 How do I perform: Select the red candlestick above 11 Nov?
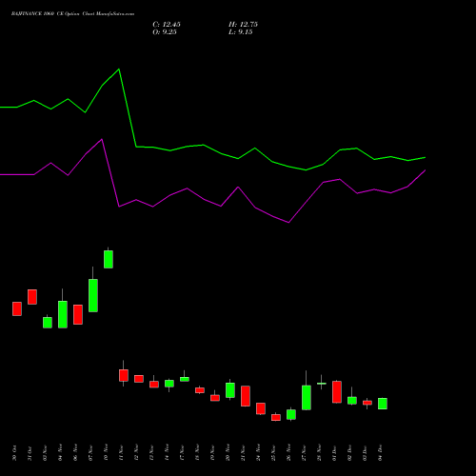[124, 375]
